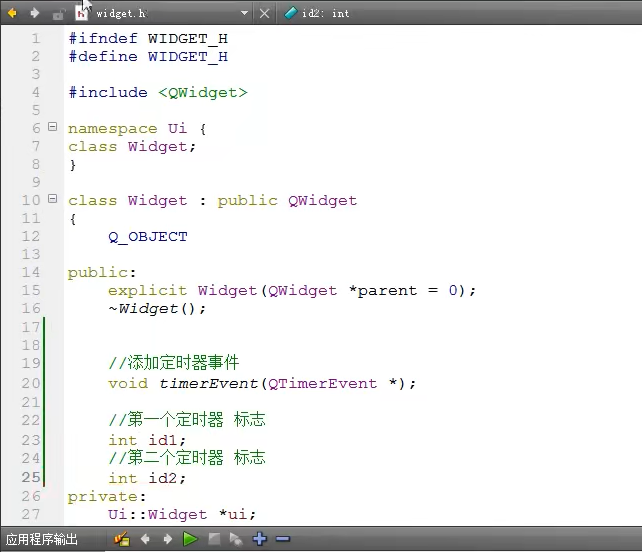Click '*parent = 0' parameter text
The width and height of the screenshot is (642, 552).
tap(403, 290)
